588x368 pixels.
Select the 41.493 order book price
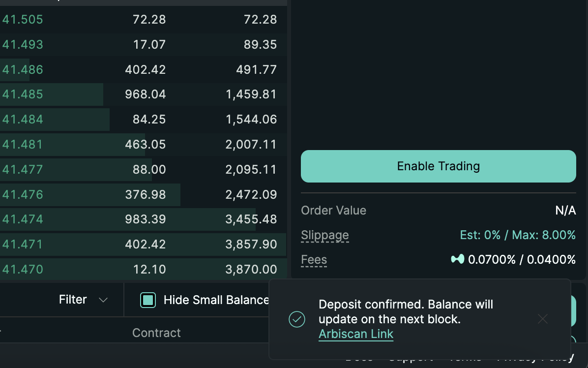pos(23,45)
